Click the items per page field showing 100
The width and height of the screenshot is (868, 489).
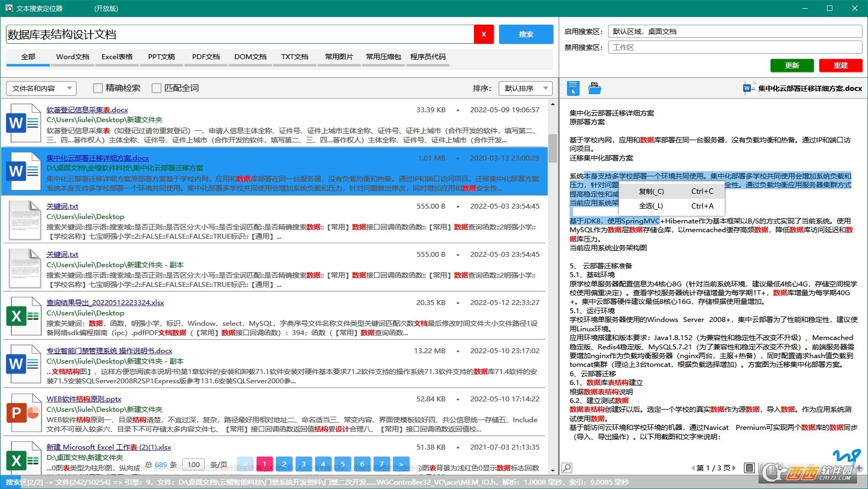pyautogui.click(x=193, y=464)
